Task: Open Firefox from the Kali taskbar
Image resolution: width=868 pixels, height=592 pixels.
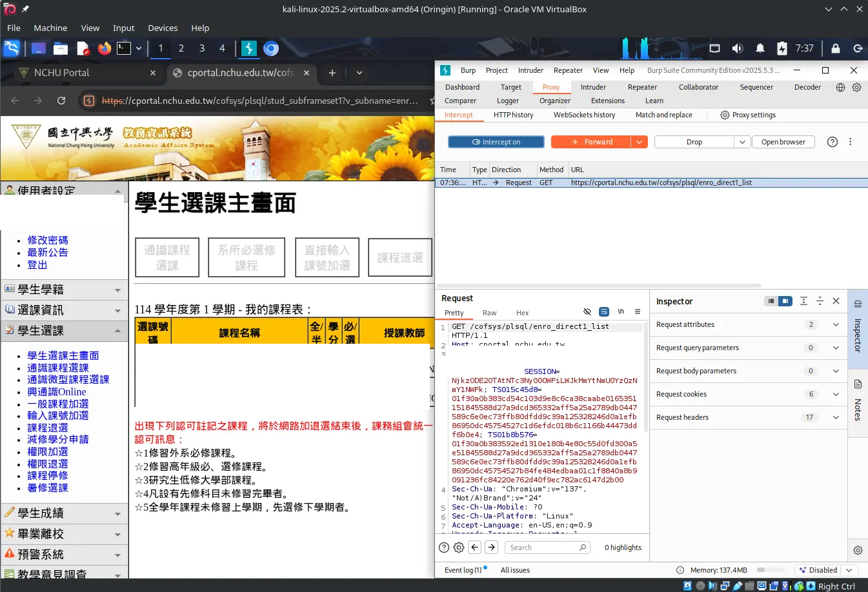Action: coord(104,48)
